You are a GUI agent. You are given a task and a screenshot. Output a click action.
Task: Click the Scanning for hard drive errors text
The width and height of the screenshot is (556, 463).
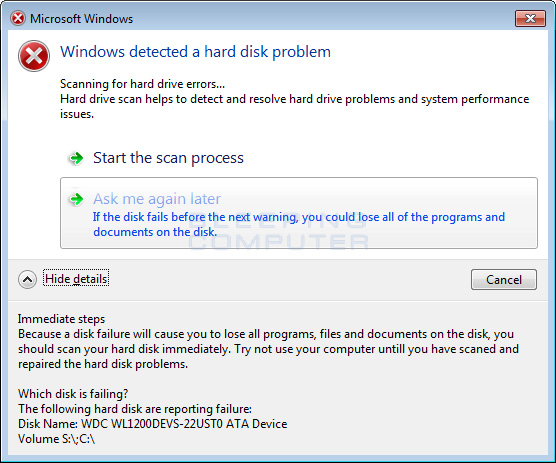click(143, 84)
